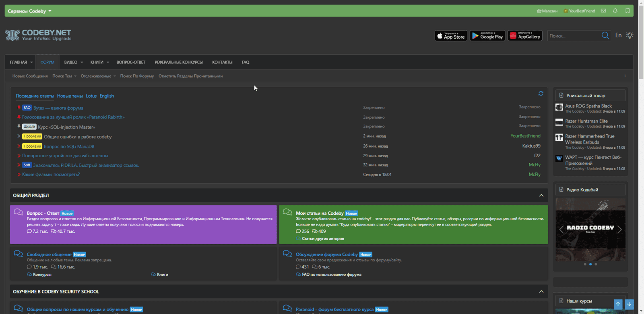Select third carousel dot under radio

click(596, 264)
